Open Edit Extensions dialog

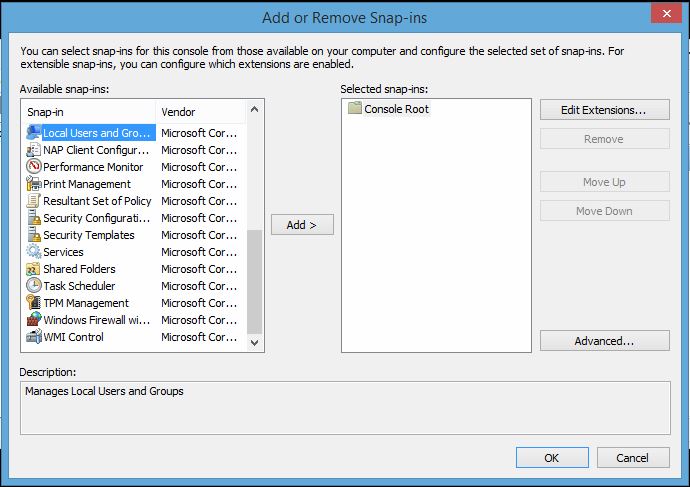pyautogui.click(x=604, y=110)
